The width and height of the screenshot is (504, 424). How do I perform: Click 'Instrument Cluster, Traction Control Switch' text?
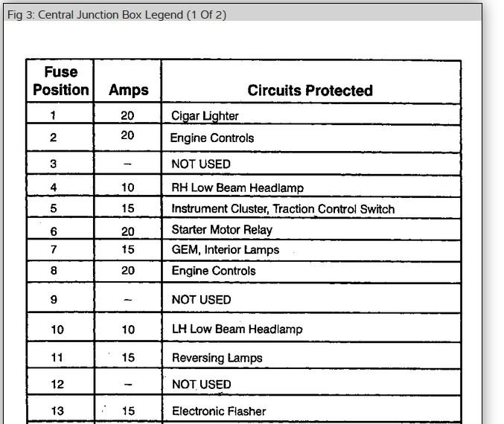283,209
